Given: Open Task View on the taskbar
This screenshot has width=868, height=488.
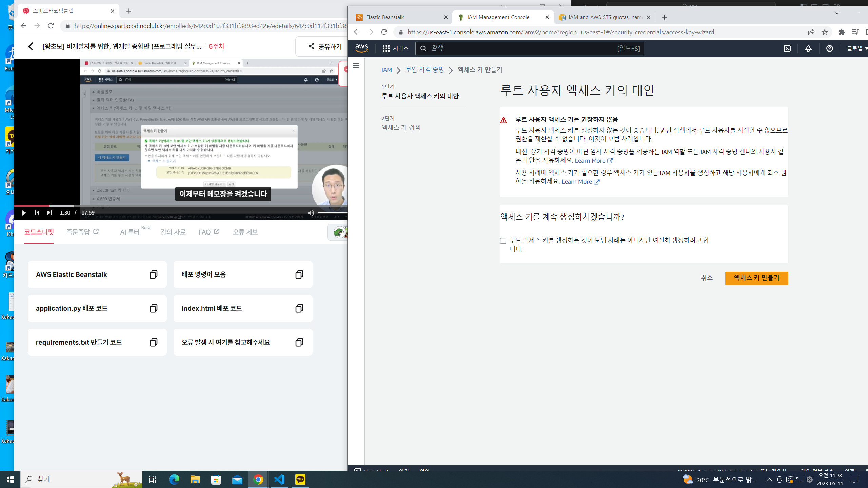Looking at the screenshot, I should 153,480.
